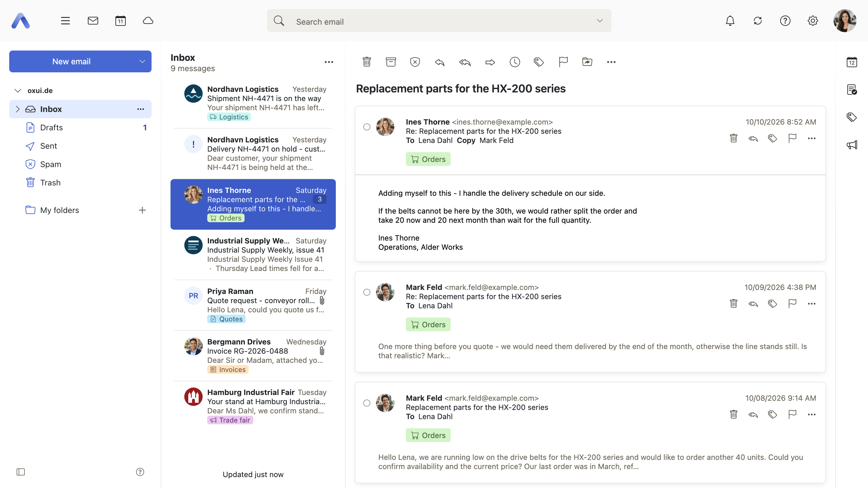Open the Spam folder
This screenshot has width=868, height=488.
[x=80, y=164]
